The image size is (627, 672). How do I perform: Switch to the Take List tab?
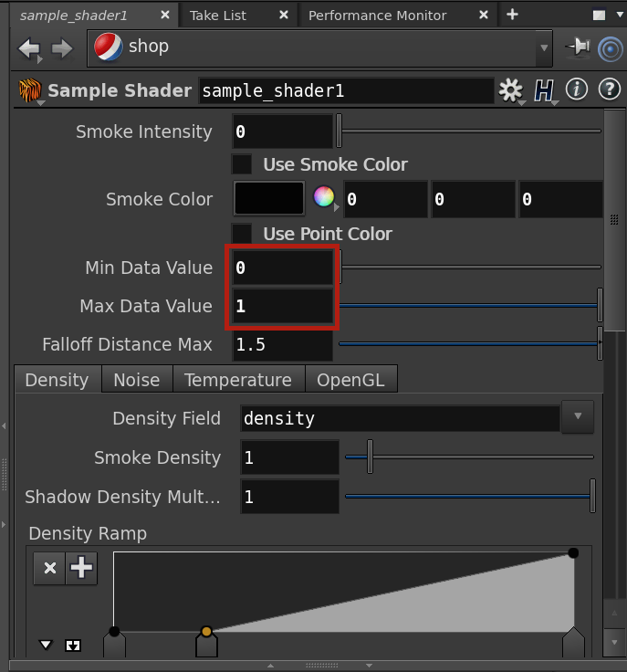(x=218, y=16)
